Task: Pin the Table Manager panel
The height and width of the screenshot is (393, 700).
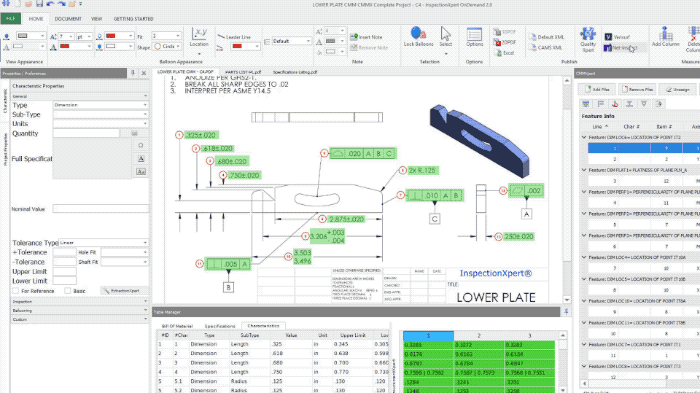Action: tap(566, 312)
